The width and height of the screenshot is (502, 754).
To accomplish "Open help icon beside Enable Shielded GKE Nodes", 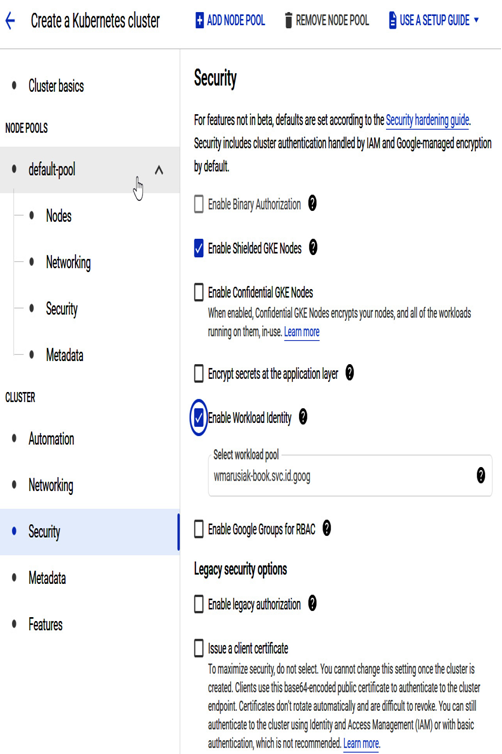I will click(x=313, y=248).
